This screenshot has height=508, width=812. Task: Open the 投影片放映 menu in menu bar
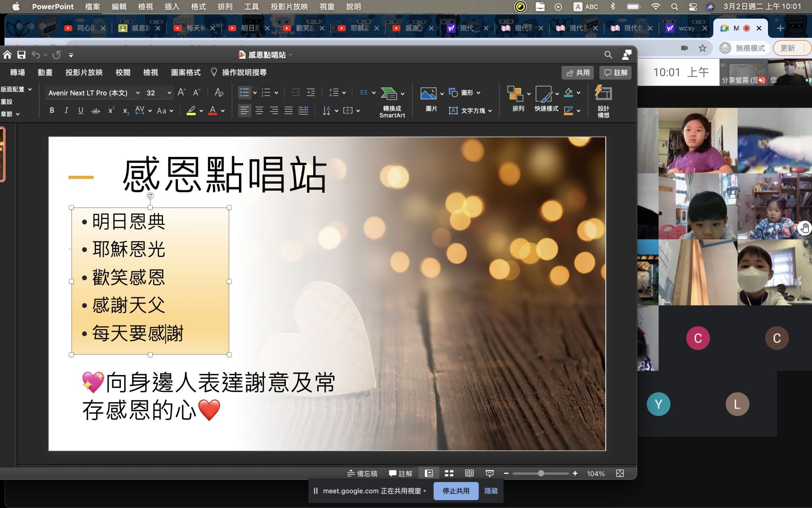coord(289,7)
